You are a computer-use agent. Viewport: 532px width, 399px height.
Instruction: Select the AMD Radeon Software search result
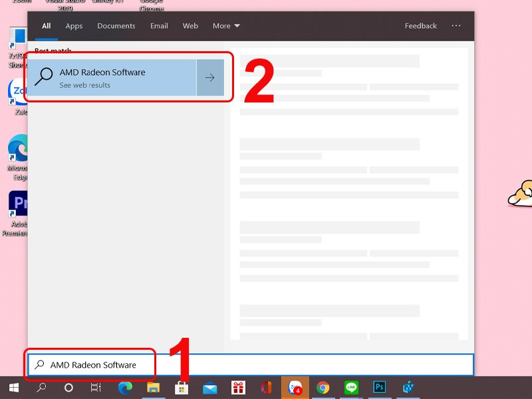click(x=113, y=77)
